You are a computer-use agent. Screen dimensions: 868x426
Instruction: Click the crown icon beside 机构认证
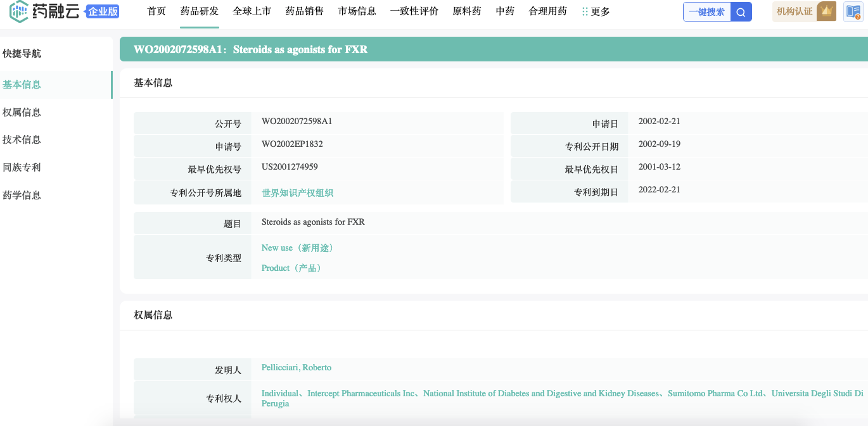pyautogui.click(x=826, y=11)
